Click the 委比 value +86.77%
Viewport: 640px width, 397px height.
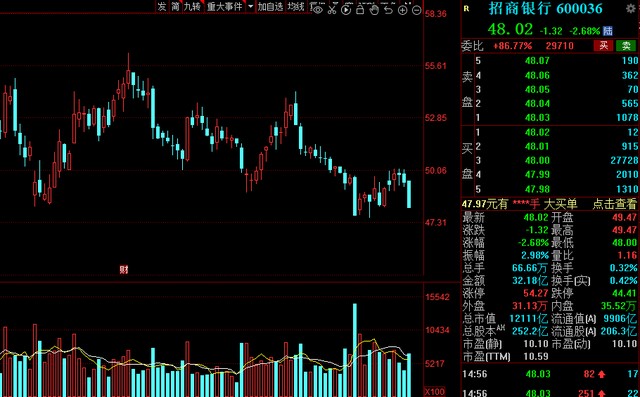(x=513, y=46)
